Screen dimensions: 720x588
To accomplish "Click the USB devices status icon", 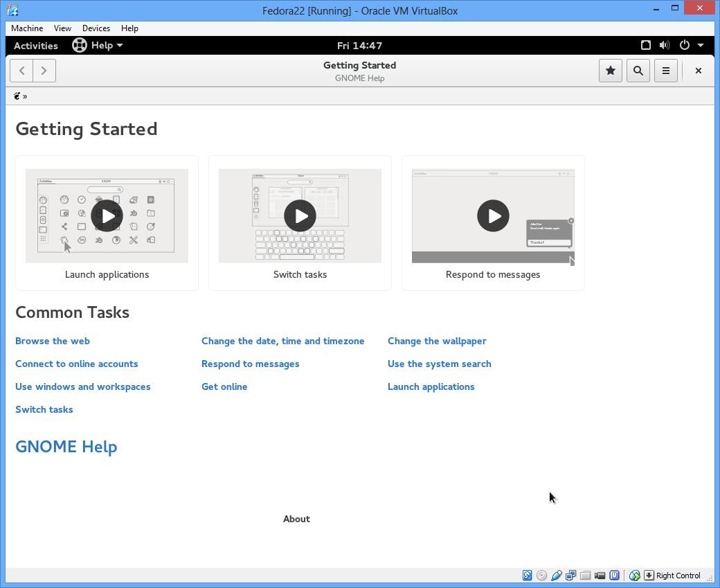I will click(557, 575).
